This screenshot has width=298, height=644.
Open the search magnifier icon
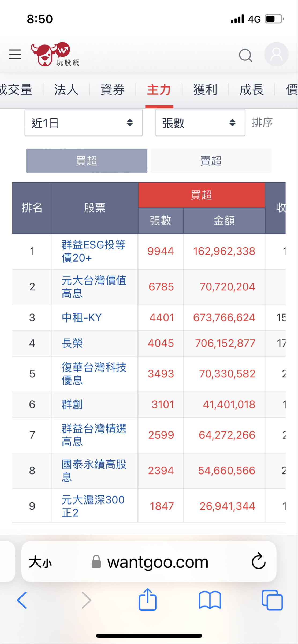click(x=245, y=55)
